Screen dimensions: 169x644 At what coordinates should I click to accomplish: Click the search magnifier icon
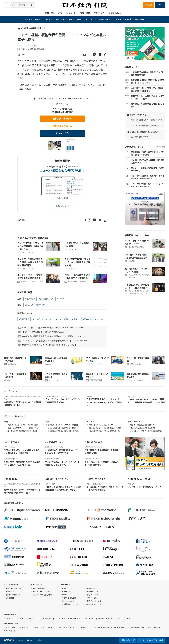[x=32, y=5]
